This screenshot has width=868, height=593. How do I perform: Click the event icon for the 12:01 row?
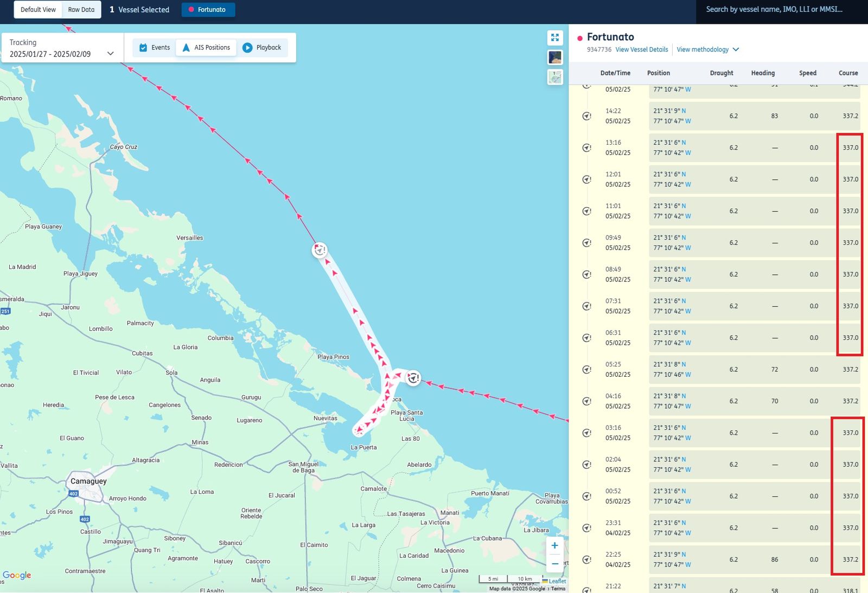pos(586,179)
